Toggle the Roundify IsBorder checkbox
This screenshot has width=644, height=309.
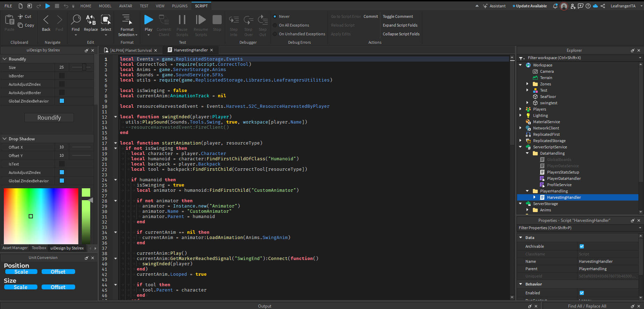coord(62,76)
